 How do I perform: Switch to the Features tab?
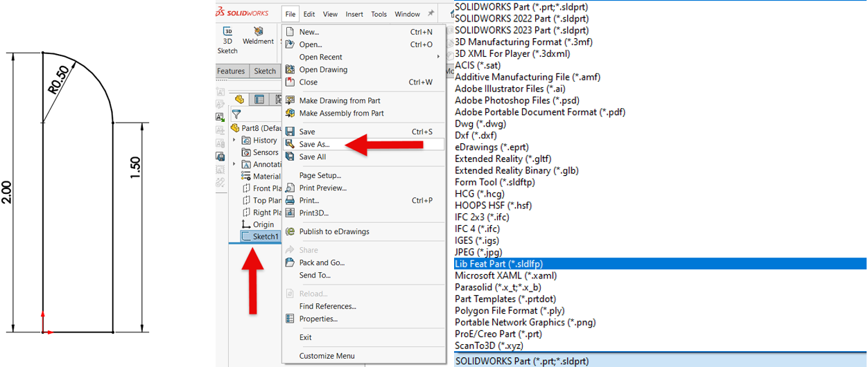(231, 71)
